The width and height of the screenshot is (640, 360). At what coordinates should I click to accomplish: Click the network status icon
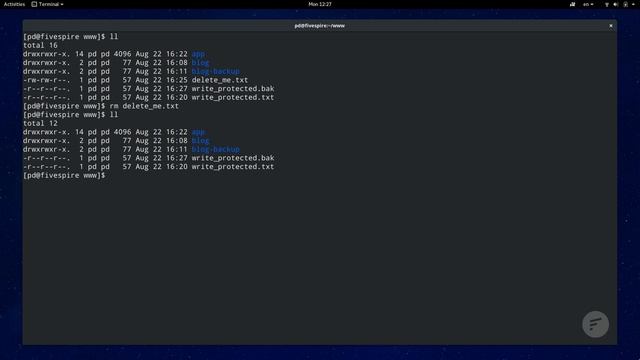[607, 4]
